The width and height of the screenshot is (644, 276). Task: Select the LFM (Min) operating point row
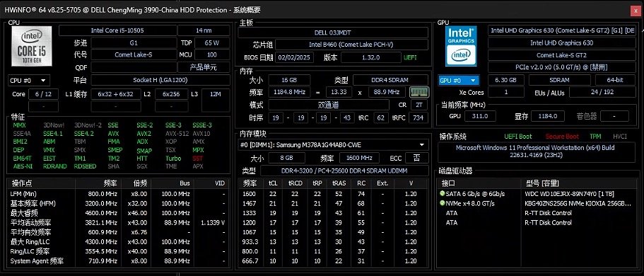117,194
